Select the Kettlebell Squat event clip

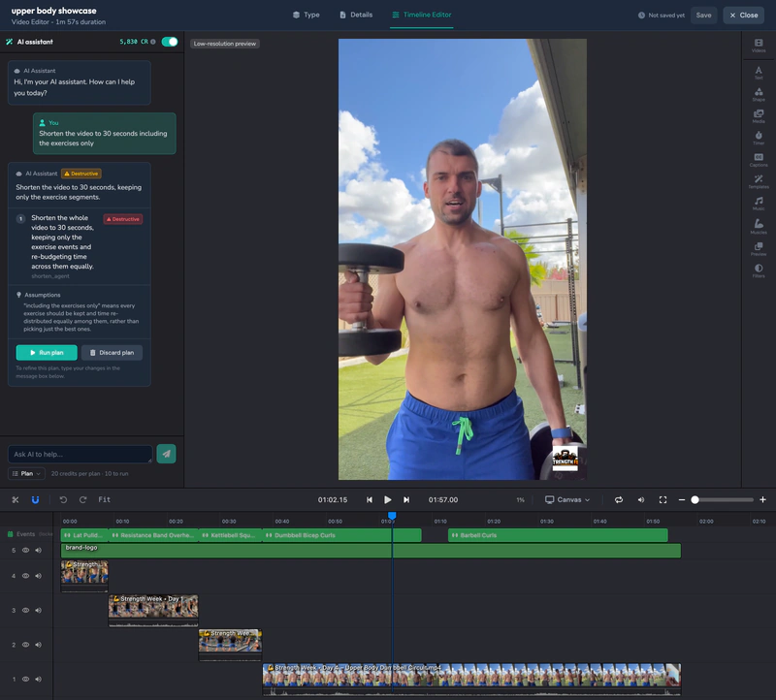(x=230, y=535)
